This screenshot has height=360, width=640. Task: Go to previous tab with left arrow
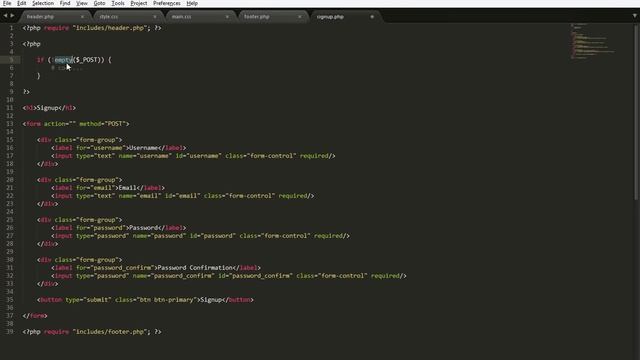tap(5, 16)
